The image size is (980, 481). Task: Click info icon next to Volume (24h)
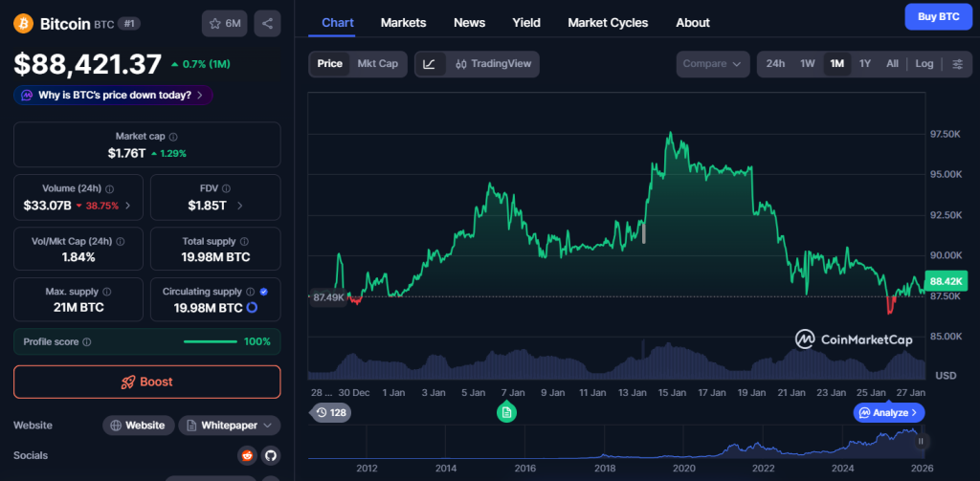(x=109, y=188)
